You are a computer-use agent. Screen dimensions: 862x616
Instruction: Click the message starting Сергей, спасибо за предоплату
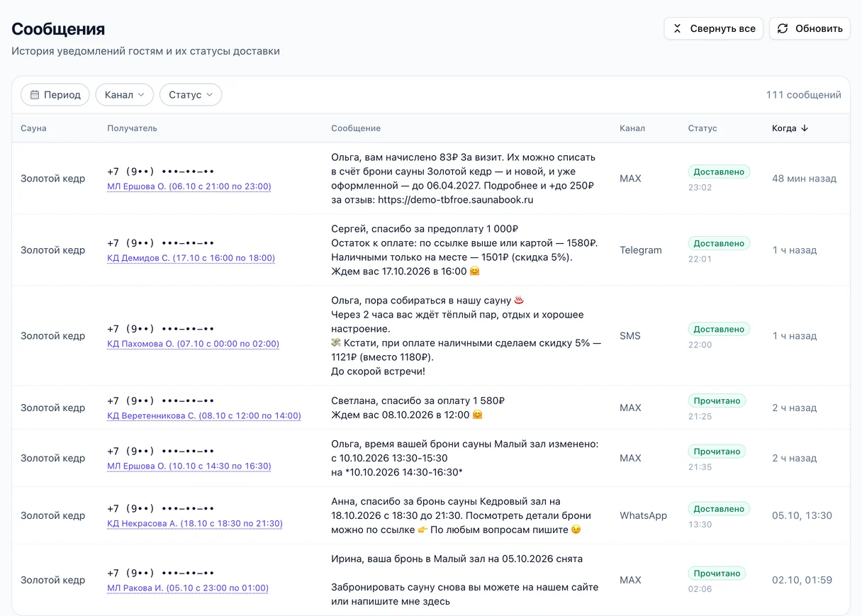464,250
